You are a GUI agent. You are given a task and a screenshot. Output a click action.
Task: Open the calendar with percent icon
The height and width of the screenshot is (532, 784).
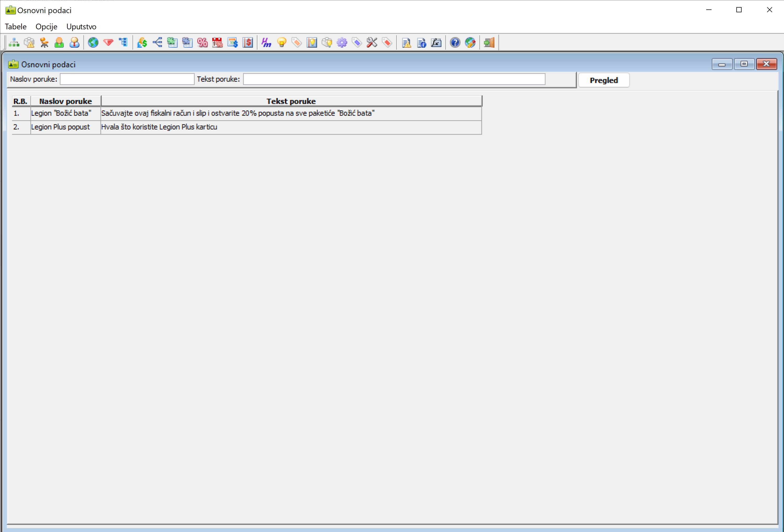pyautogui.click(x=218, y=42)
